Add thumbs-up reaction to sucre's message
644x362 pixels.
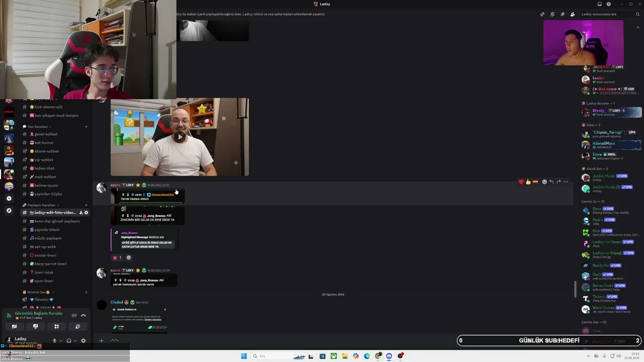528,182
